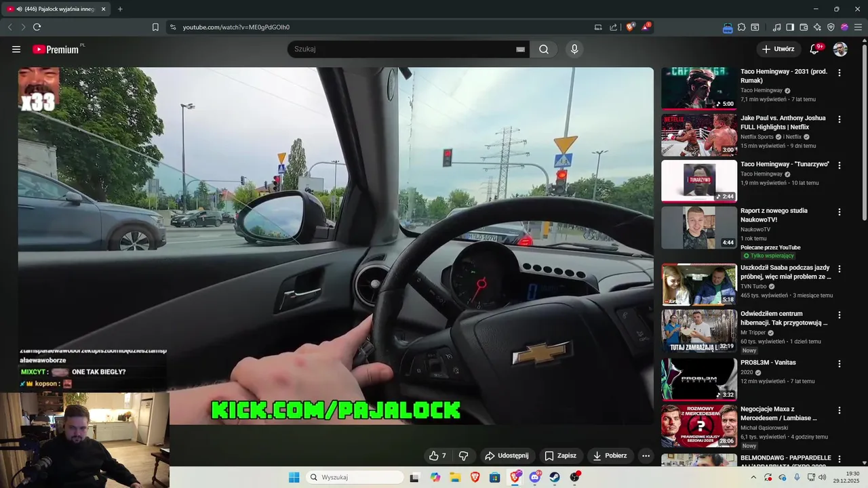Save video with Zapisz button
The image size is (868, 488).
pos(561,456)
